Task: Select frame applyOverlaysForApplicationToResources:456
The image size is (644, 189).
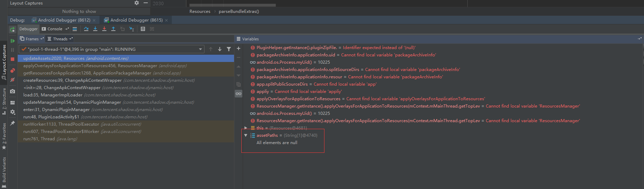Action: pyautogui.click(x=126, y=65)
